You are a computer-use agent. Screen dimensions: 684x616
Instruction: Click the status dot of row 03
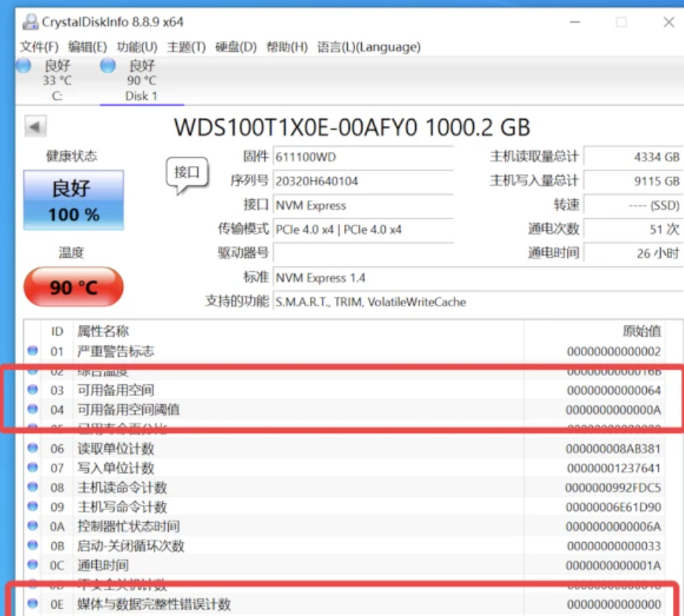point(33,389)
